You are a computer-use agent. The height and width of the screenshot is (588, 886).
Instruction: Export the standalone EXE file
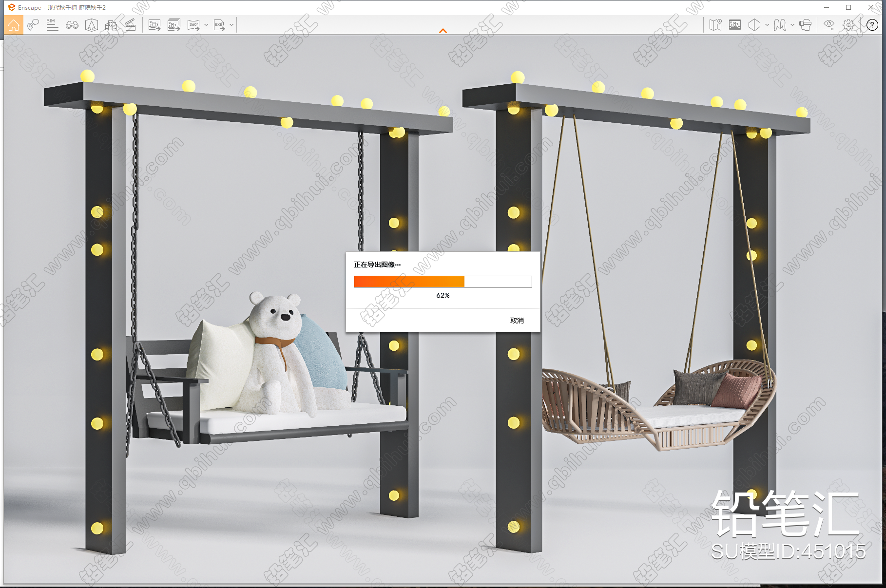click(x=219, y=25)
